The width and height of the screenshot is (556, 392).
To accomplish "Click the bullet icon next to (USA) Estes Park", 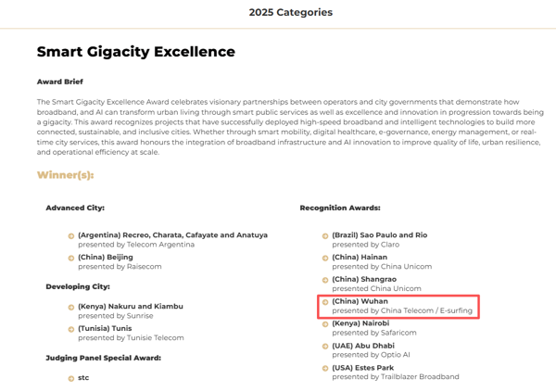I will (x=325, y=368).
